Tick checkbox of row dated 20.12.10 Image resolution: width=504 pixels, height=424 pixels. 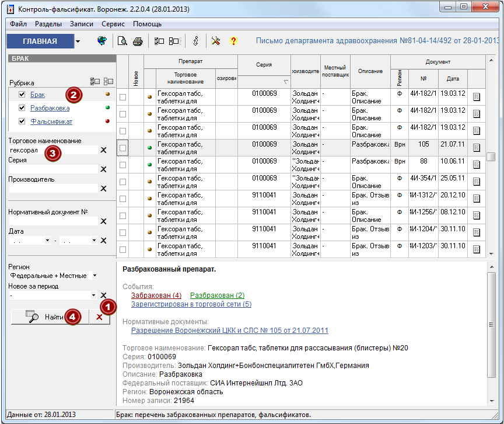[123, 199]
